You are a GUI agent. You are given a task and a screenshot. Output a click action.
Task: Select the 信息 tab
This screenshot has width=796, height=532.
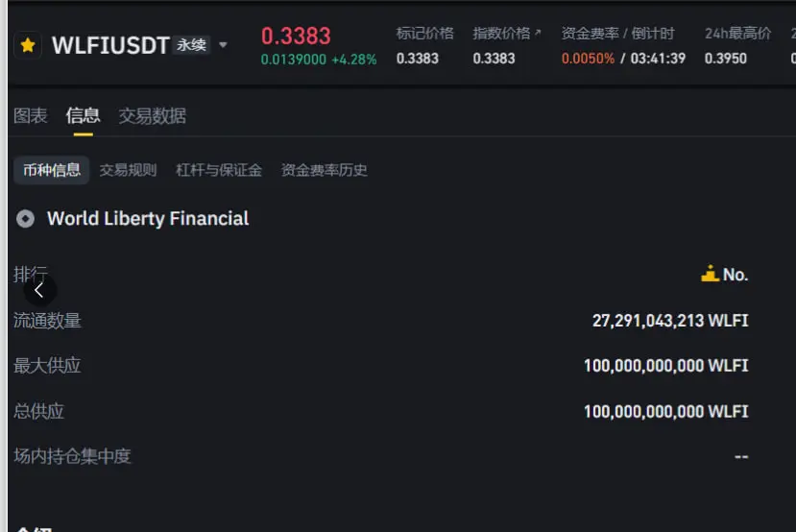point(83,116)
